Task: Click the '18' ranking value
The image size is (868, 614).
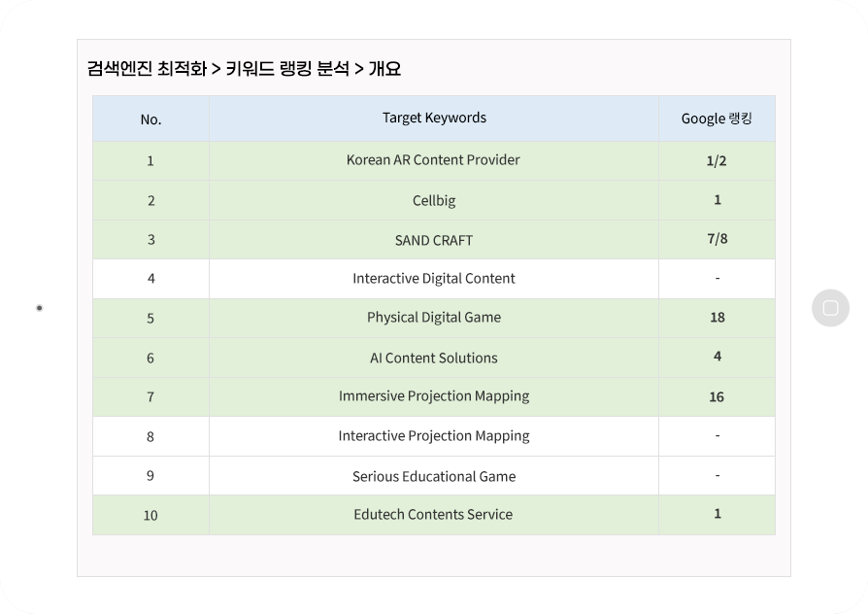Action: (x=718, y=318)
